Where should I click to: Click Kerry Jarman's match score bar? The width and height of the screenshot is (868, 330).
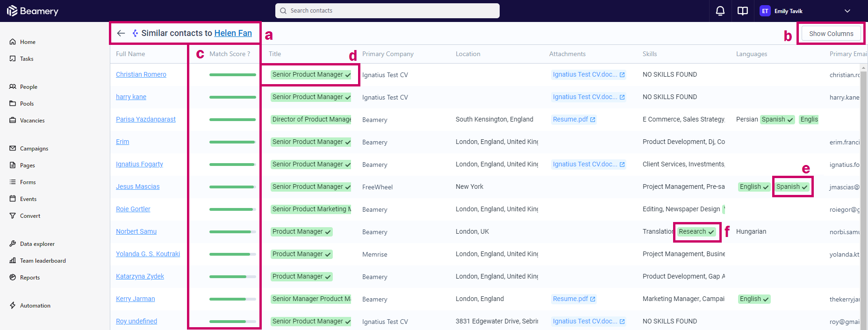[233, 299]
